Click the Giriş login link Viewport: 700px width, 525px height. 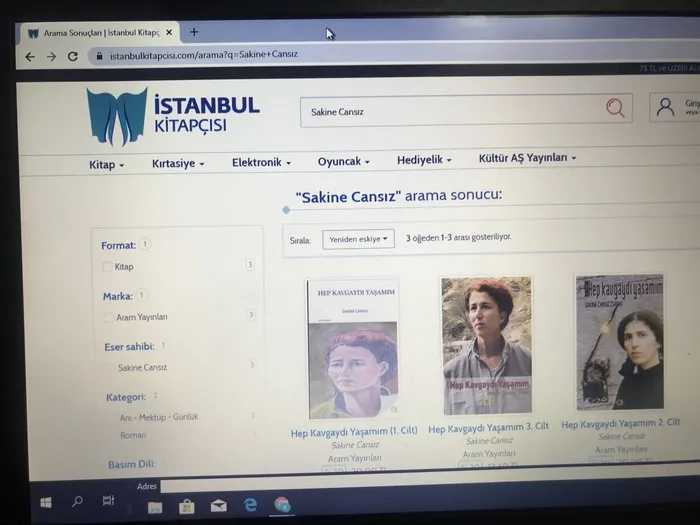(692, 103)
